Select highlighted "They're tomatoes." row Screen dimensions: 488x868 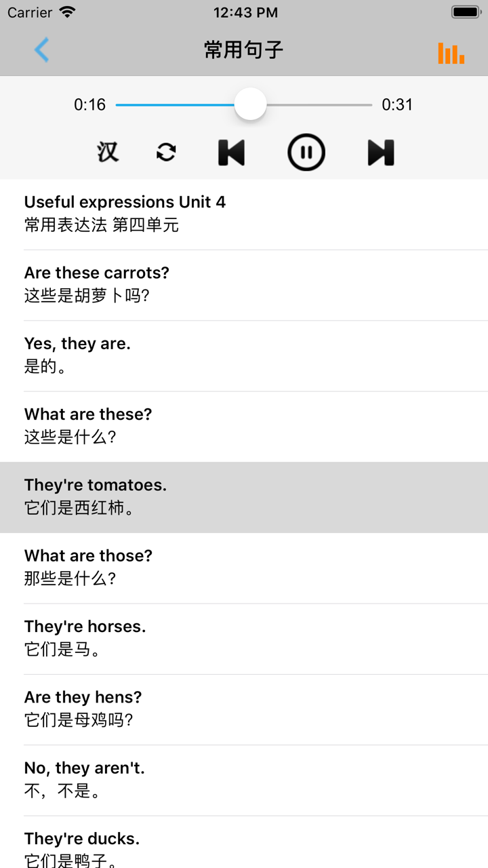[244, 496]
